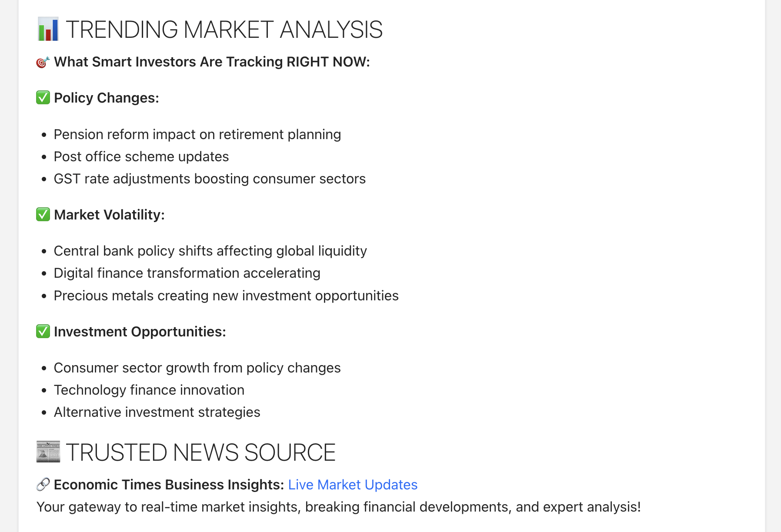Click the green checkmark beside Investment Opportunities

point(43,332)
